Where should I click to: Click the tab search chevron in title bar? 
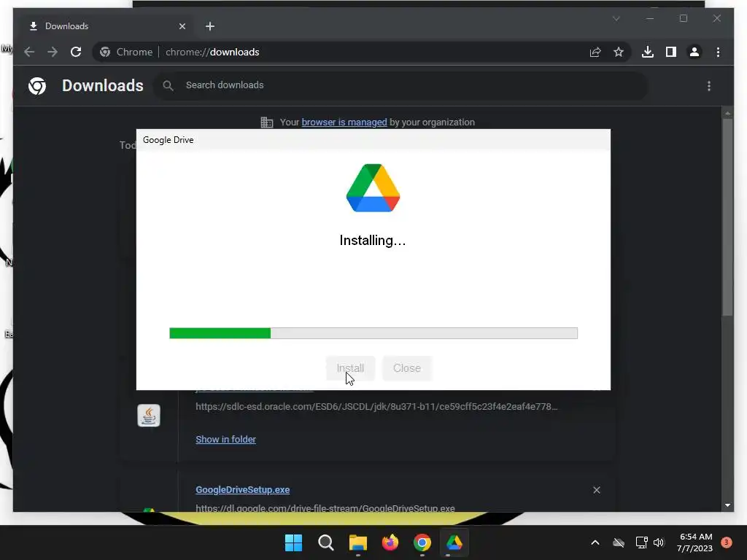pyautogui.click(x=616, y=18)
